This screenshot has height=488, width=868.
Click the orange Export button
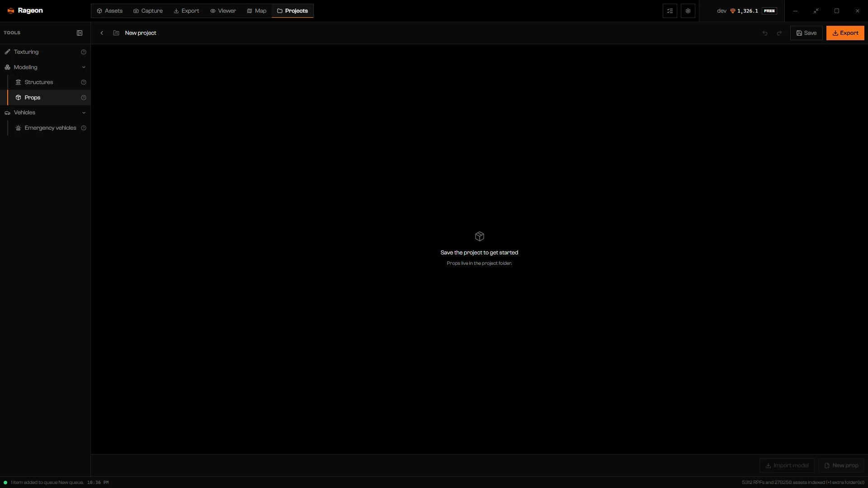coord(845,33)
